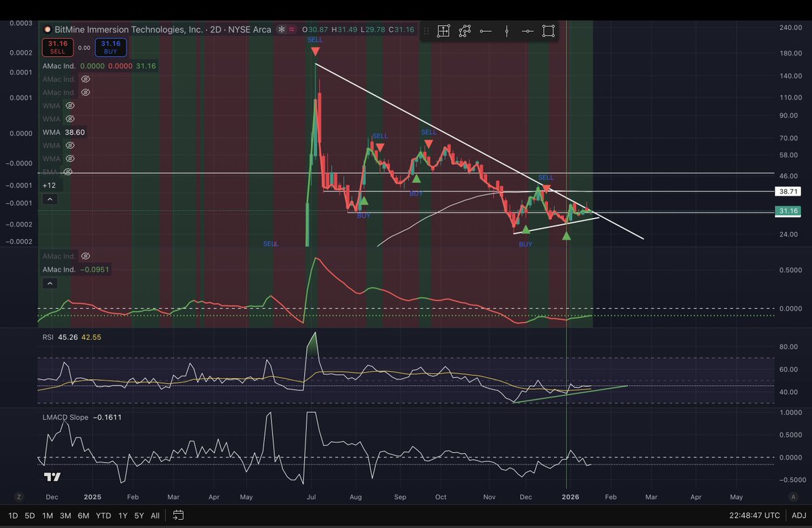
Task: Switch to the YTD range
Action: tap(104, 516)
